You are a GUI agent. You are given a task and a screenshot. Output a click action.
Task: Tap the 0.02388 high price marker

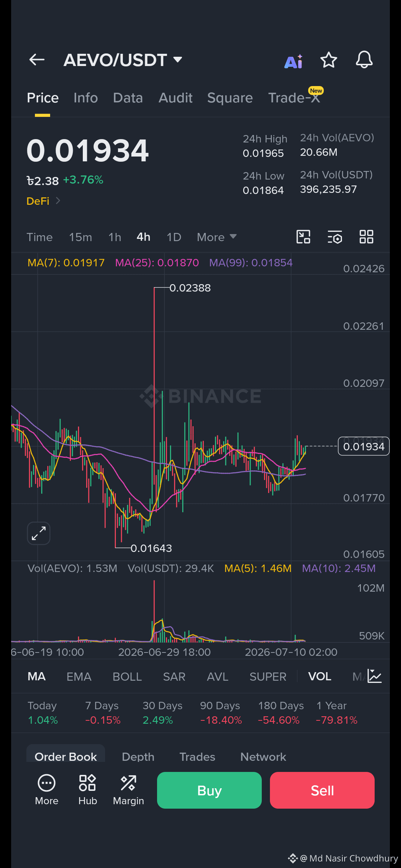[190, 288]
